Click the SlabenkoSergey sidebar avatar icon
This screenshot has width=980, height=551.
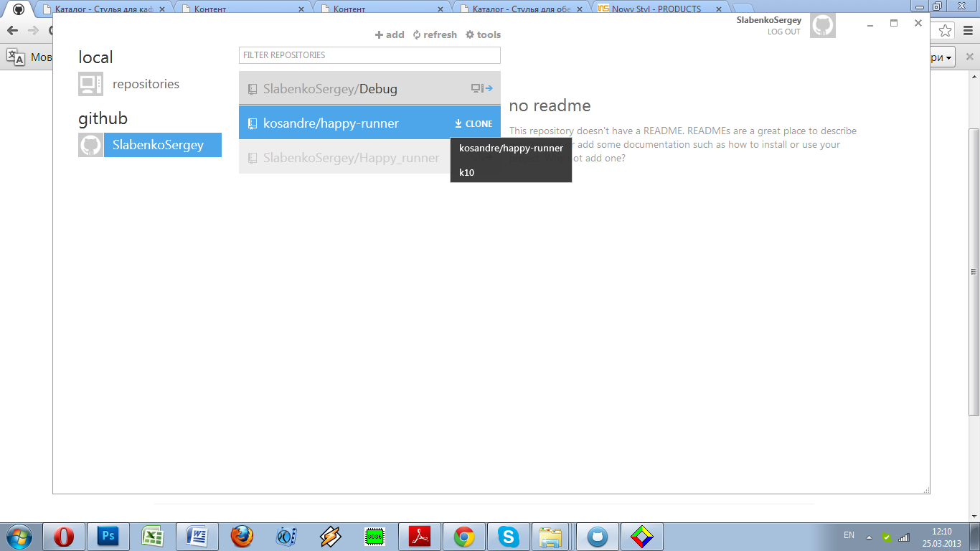point(90,145)
